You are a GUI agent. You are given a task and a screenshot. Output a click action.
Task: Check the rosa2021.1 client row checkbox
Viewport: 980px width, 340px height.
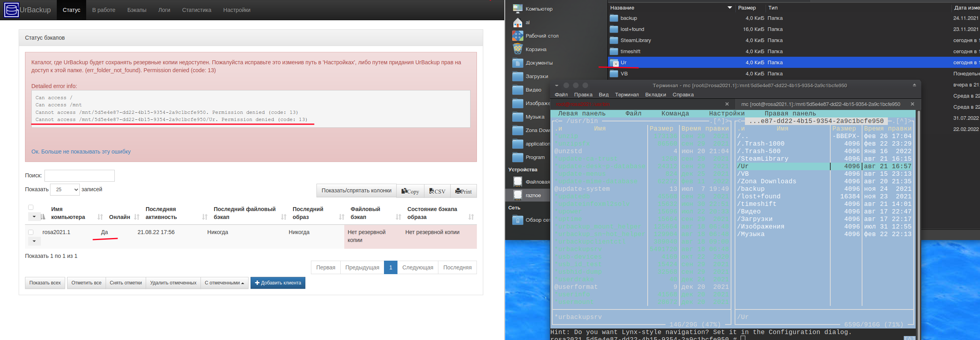tap(31, 232)
